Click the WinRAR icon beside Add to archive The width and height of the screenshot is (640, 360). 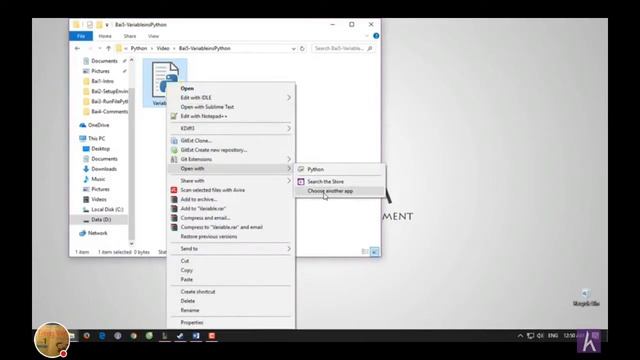click(174, 200)
